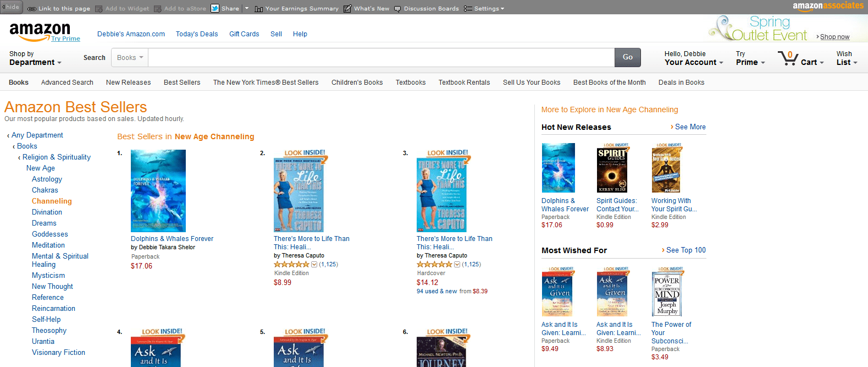Select Meditation subcategory
Image resolution: width=868 pixels, height=367 pixels.
tap(48, 245)
